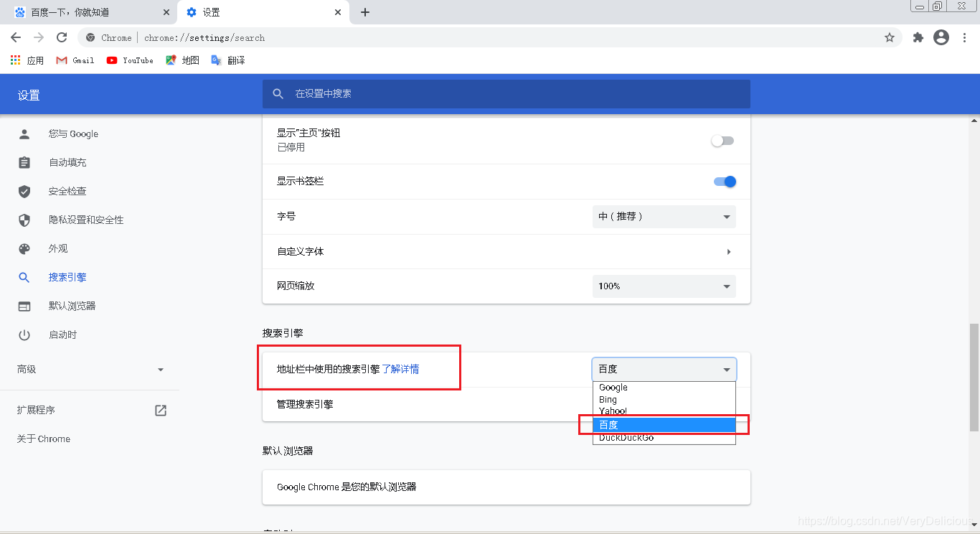
Task: Toggle the 显示"主页"按钮 switch
Action: [x=723, y=141]
